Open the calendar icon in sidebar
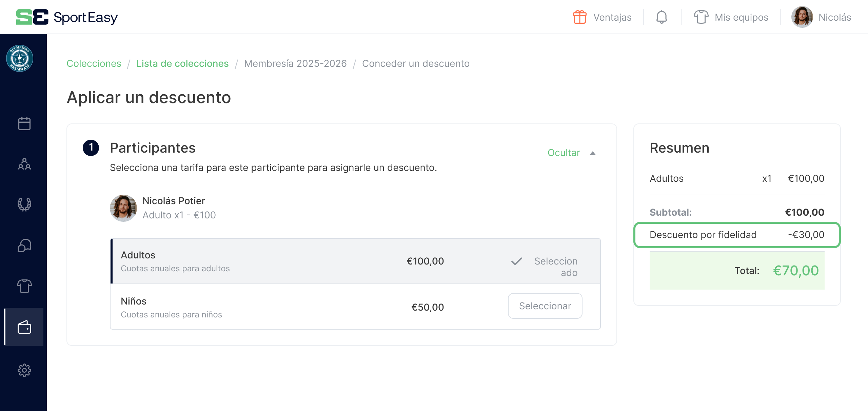Screen dimensions: 868x411 click(24, 123)
